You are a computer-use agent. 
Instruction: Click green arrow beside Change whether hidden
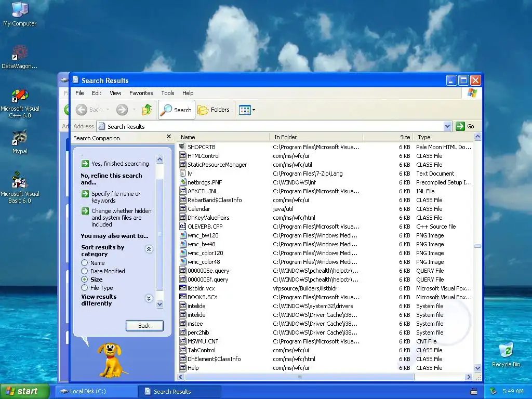coord(85,211)
